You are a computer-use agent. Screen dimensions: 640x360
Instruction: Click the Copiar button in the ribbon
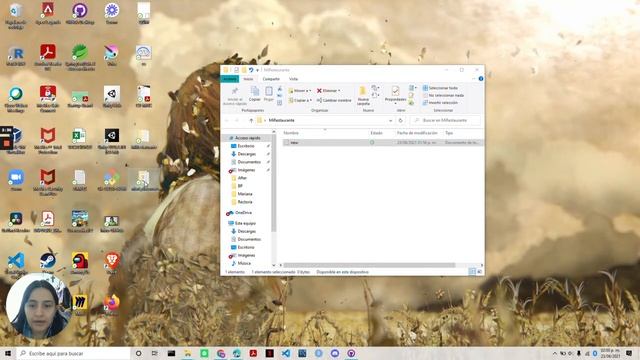click(x=255, y=94)
